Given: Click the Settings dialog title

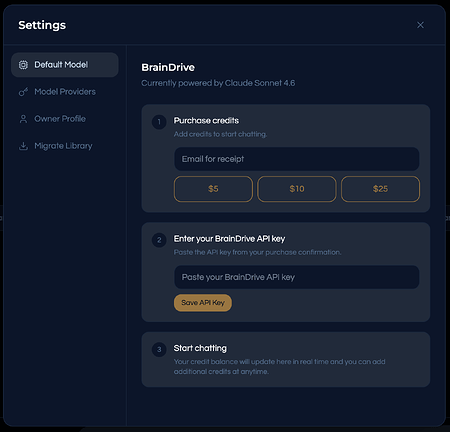Looking at the screenshot, I should (42, 25).
